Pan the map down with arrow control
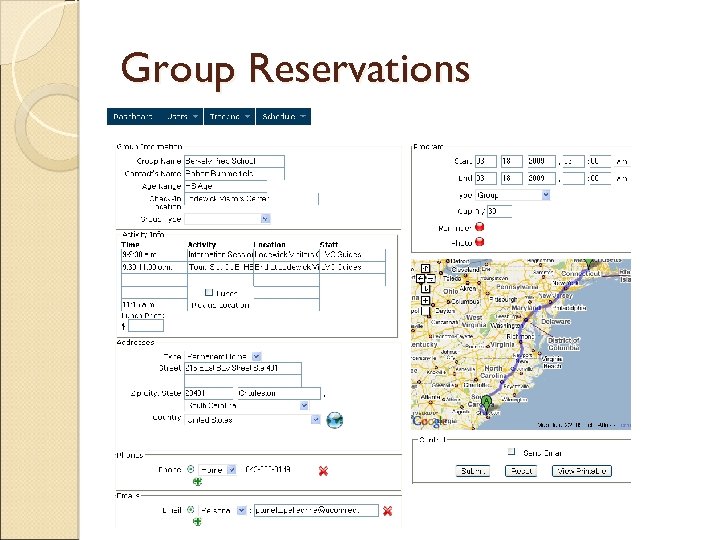720x540 pixels. pyautogui.click(x=426, y=288)
